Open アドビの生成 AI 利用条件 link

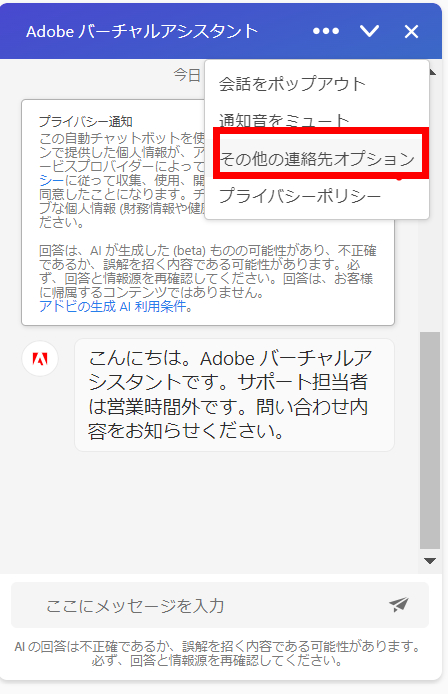click(x=113, y=306)
